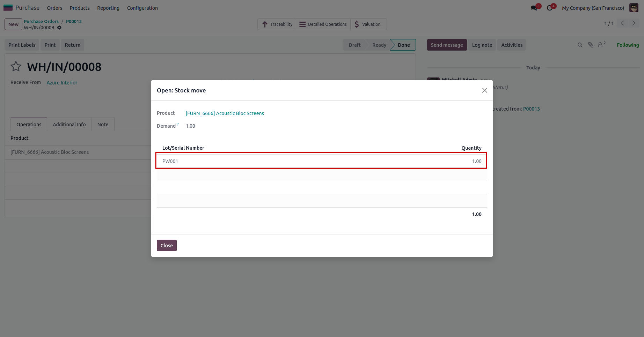
Task: Click the gear icon beside WH/IN/00008
Action: 59,28
